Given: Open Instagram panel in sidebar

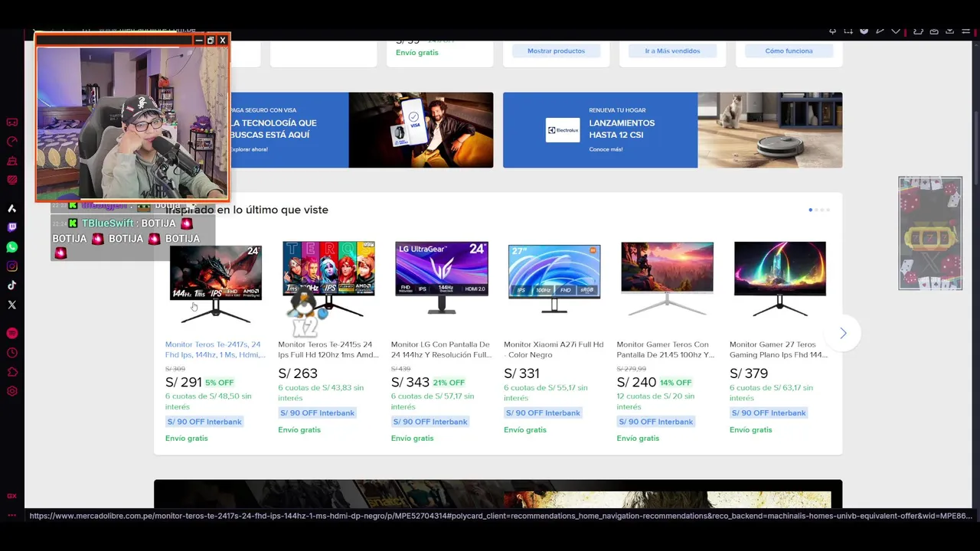Looking at the screenshot, I should (11, 266).
